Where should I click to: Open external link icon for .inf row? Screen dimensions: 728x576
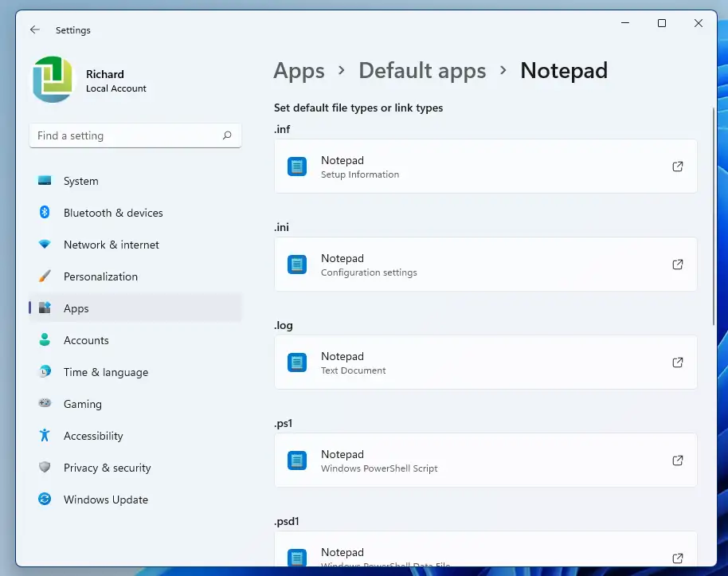pyautogui.click(x=677, y=167)
